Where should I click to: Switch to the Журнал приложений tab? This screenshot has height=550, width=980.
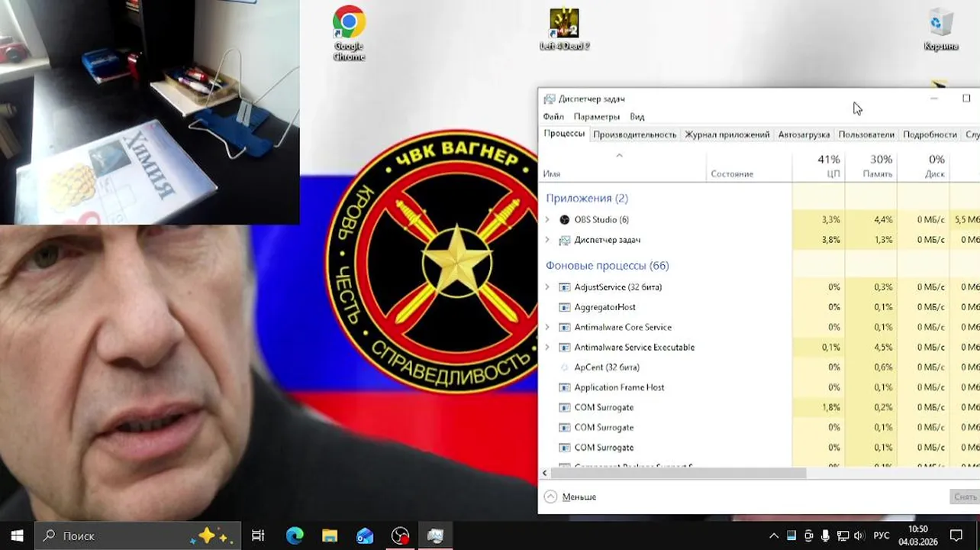(x=727, y=134)
